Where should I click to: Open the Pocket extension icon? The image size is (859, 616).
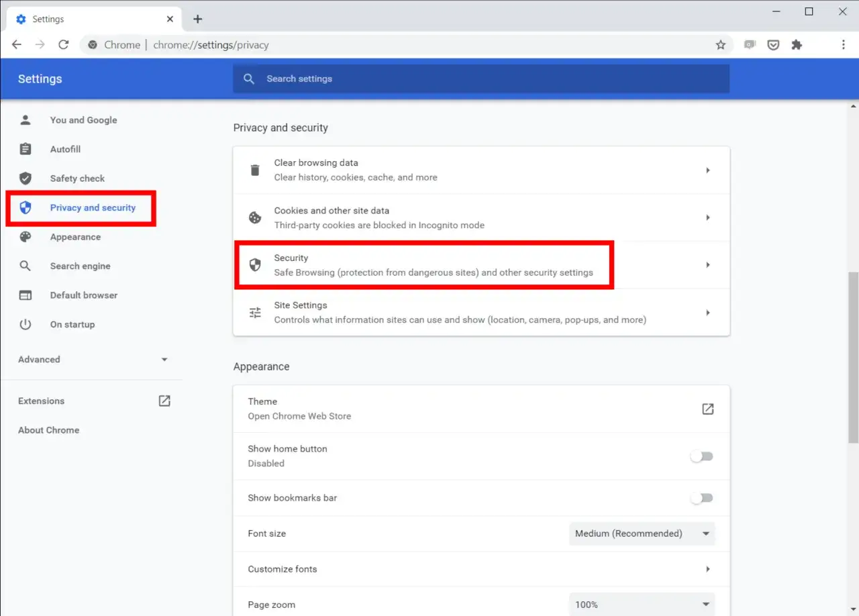[773, 45]
